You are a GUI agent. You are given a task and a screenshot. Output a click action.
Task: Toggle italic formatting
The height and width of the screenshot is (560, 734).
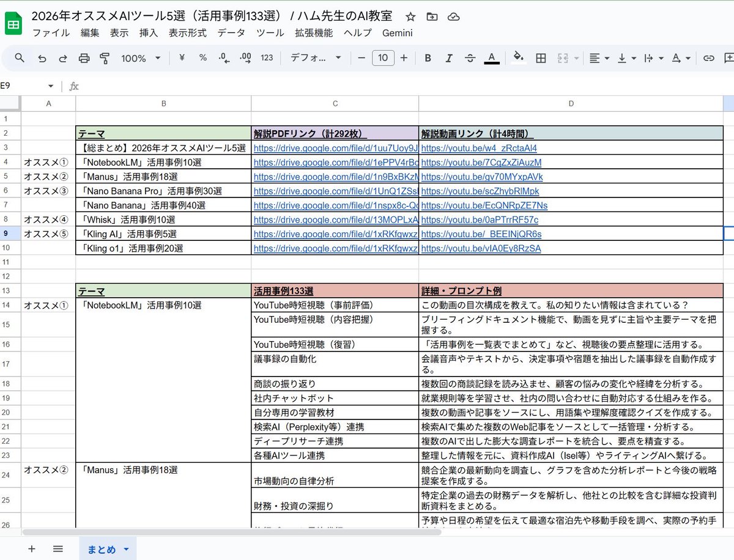pos(450,58)
